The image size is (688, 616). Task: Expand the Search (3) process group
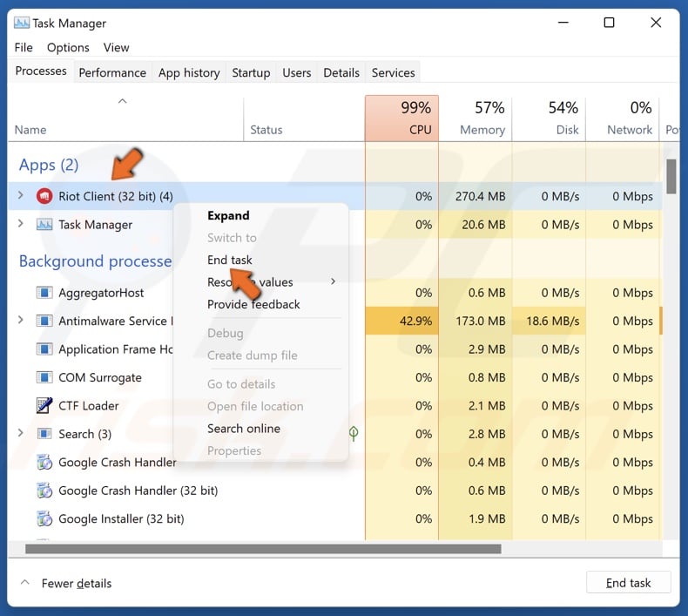pos(20,433)
